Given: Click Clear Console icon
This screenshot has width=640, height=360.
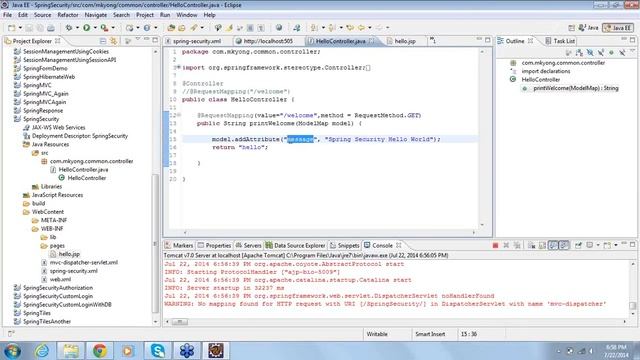Looking at the screenshot, I should (531, 245).
